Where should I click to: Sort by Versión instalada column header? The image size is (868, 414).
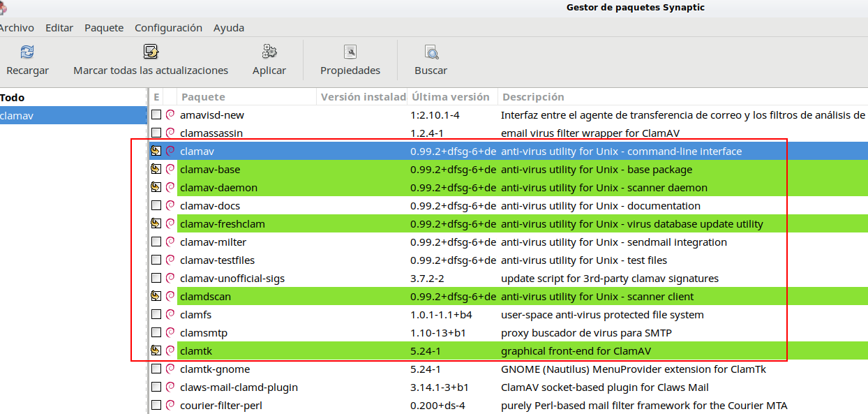pyautogui.click(x=362, y=97)
